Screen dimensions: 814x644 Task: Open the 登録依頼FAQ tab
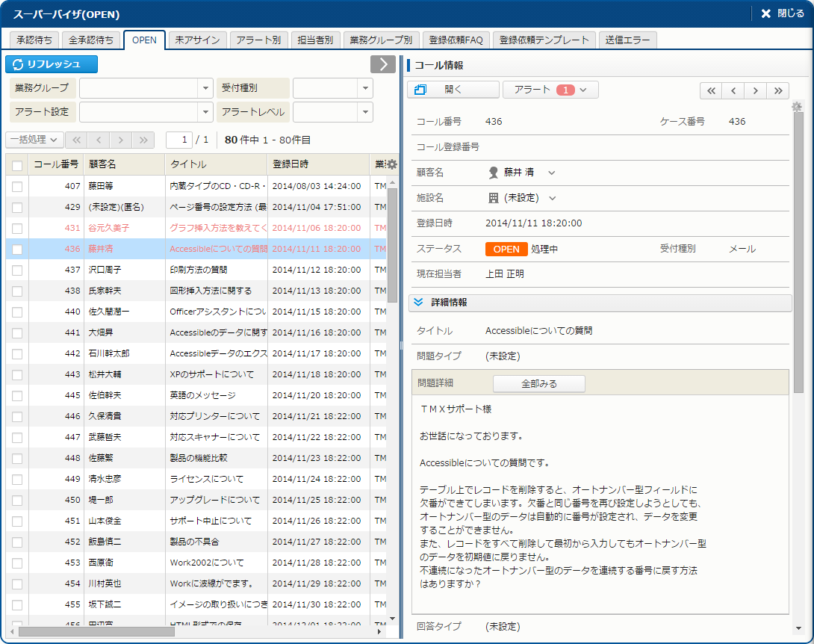point(456,40)
